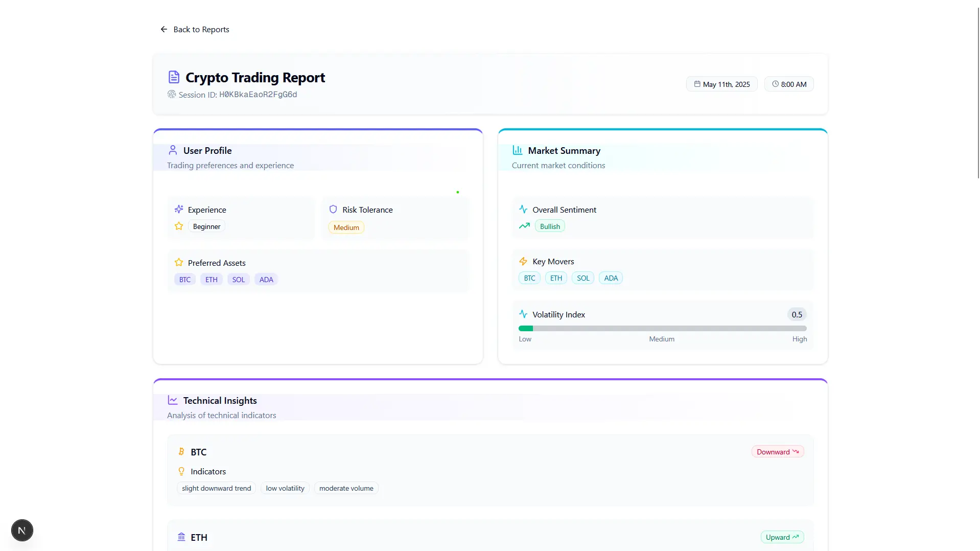Click the sparkles icon next to Experience

178,209
